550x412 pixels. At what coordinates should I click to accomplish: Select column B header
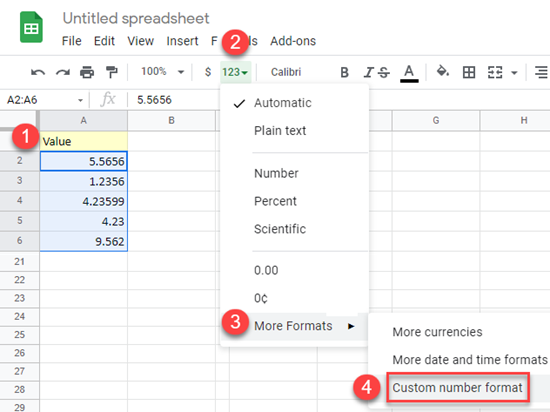tap(172, 121)
